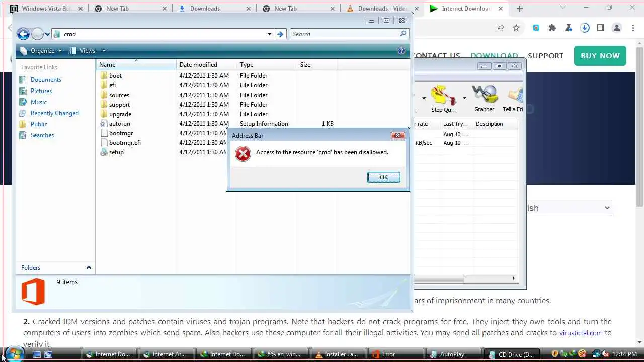The image size is (644, 362).
Task: Open Pictures in Favorite Links
Action: [41, 90]
